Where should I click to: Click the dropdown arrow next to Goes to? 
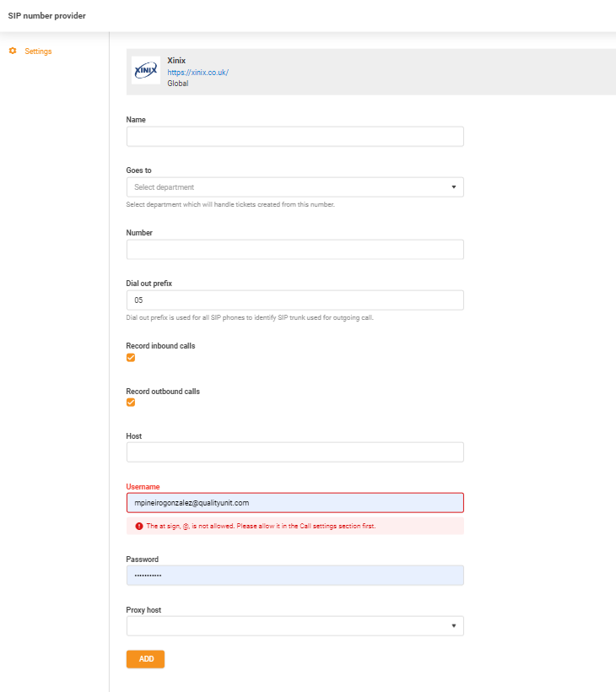coord(454,187)
